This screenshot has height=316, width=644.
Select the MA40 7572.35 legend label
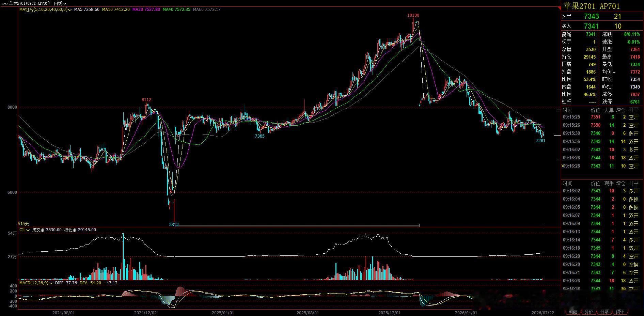pos(176,10)
